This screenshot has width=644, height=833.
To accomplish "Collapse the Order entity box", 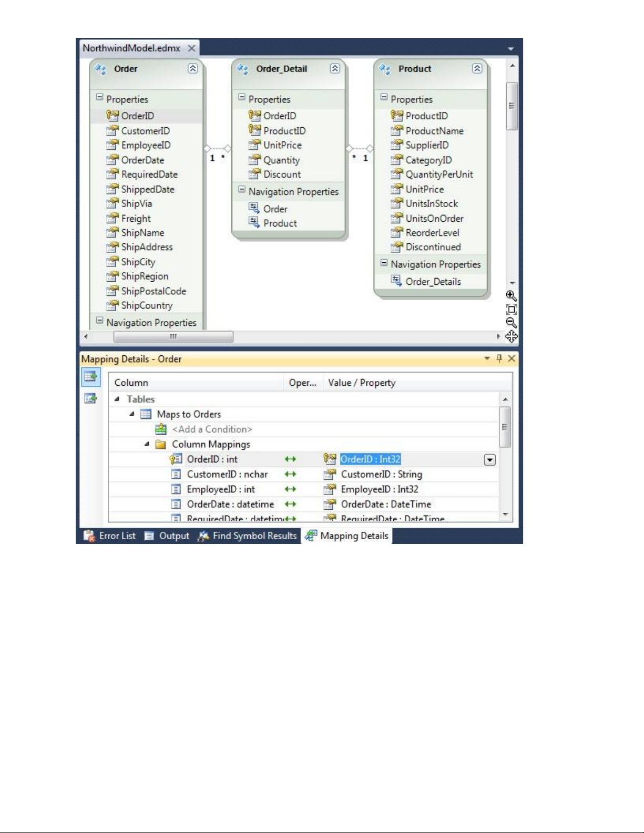I will pos(193,68).
